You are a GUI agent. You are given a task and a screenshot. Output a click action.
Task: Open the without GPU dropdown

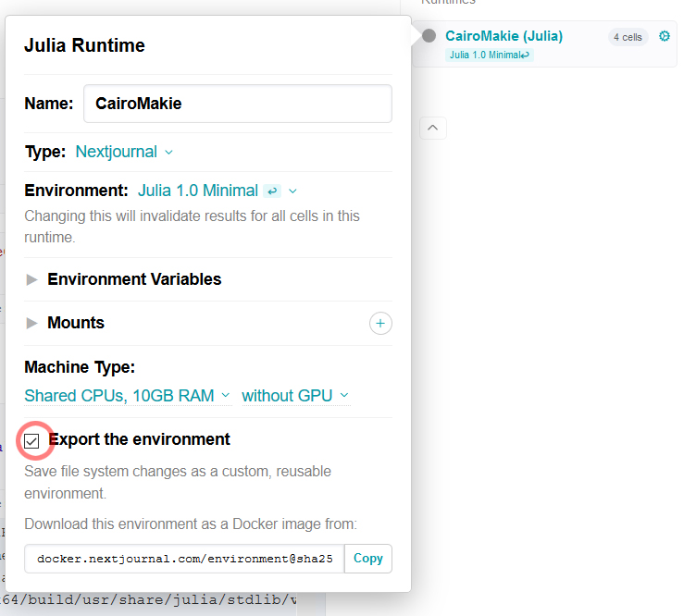click(295, 396)
